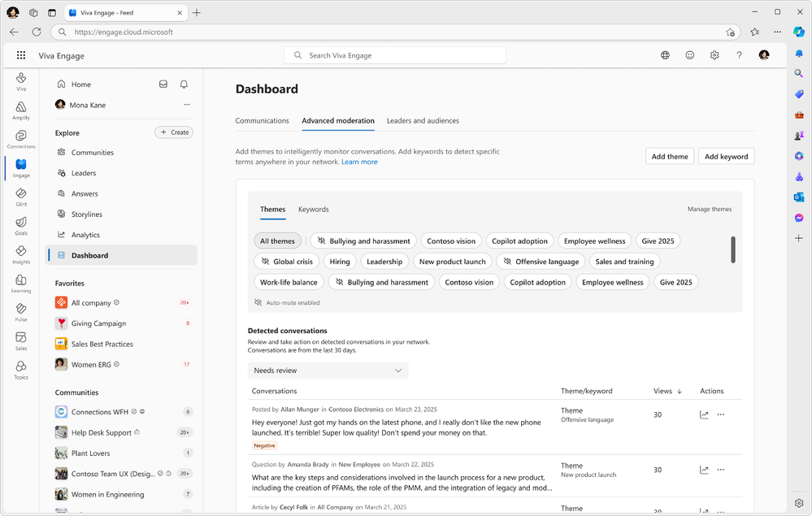Click the browser address bar
Viewport: 812px width, 516px height.
[x=396, y=32]
